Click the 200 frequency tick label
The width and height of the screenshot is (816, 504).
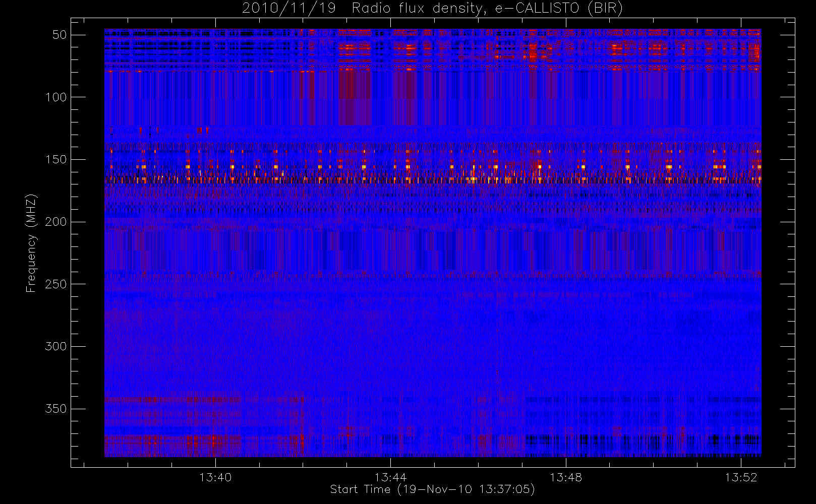click(x=56, y=222)
